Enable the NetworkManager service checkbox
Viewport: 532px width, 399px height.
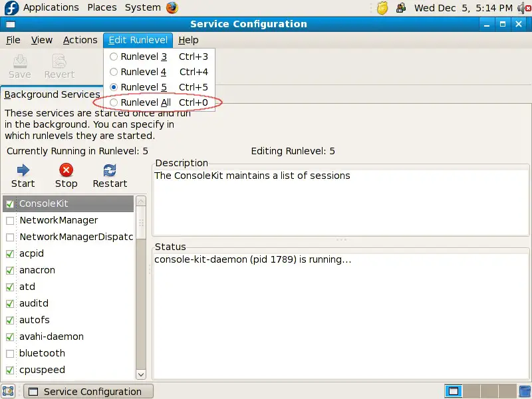pyautogui.click(x=10, y=221)
